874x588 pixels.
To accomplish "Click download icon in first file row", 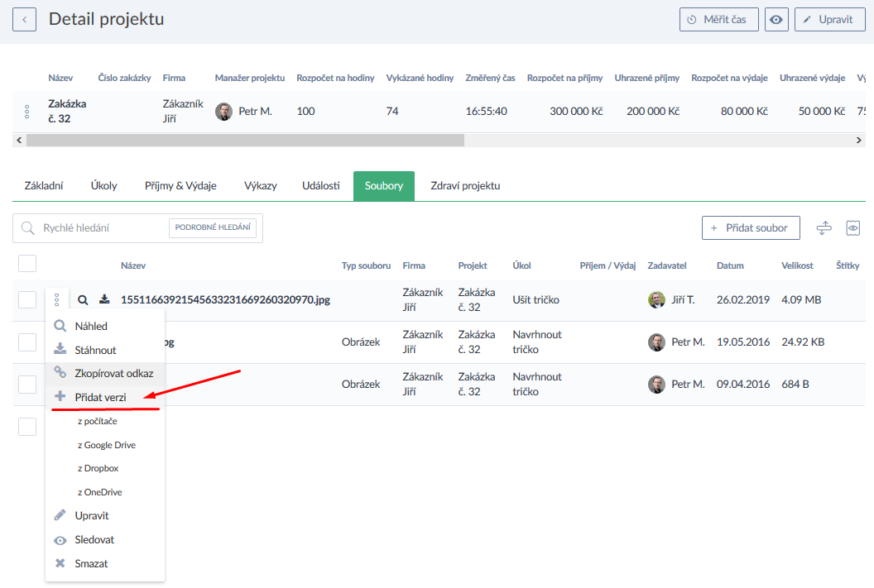I will click(x=104, y=300).
